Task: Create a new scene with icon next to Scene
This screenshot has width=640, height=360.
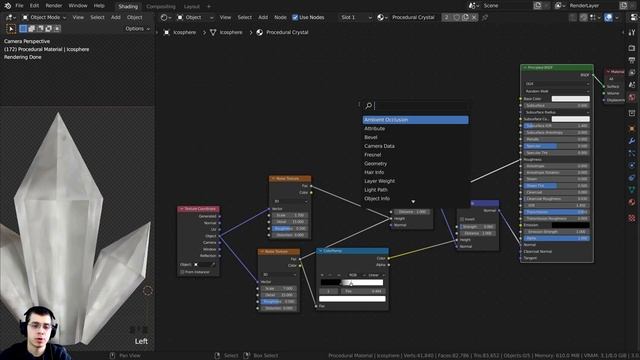Action: (x=538, y=6)
